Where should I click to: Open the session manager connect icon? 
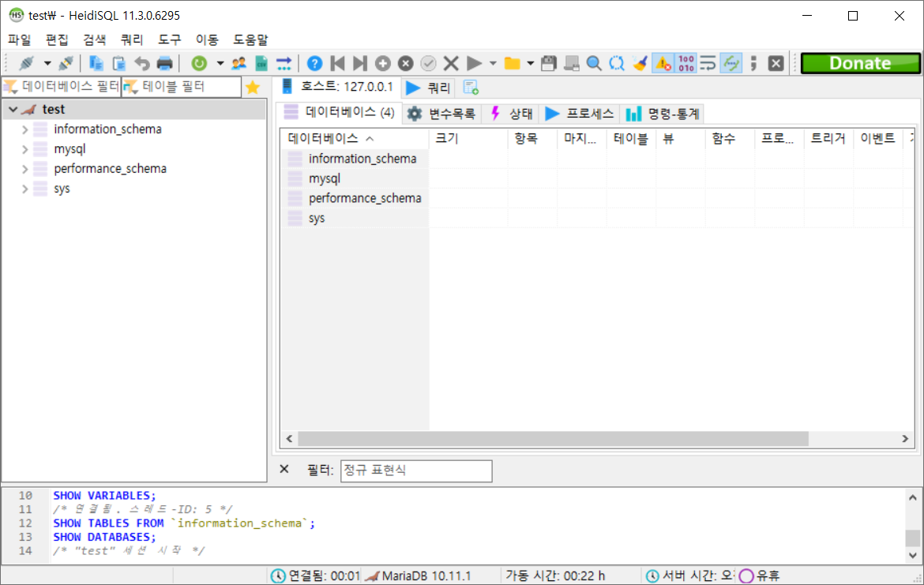(27, 63)
